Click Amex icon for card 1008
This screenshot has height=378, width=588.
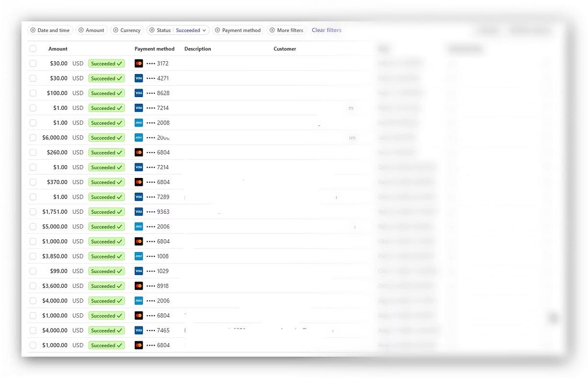(139, 256)
